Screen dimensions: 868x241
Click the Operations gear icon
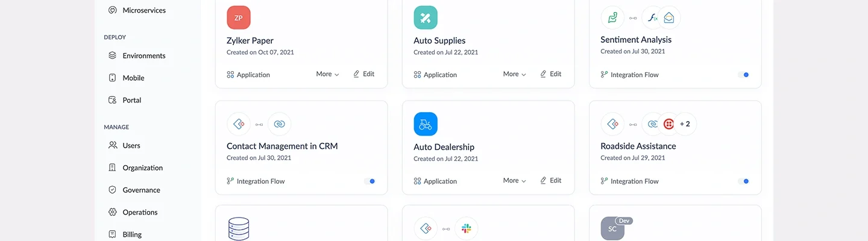pyautogui.click(x=112, y=212)
